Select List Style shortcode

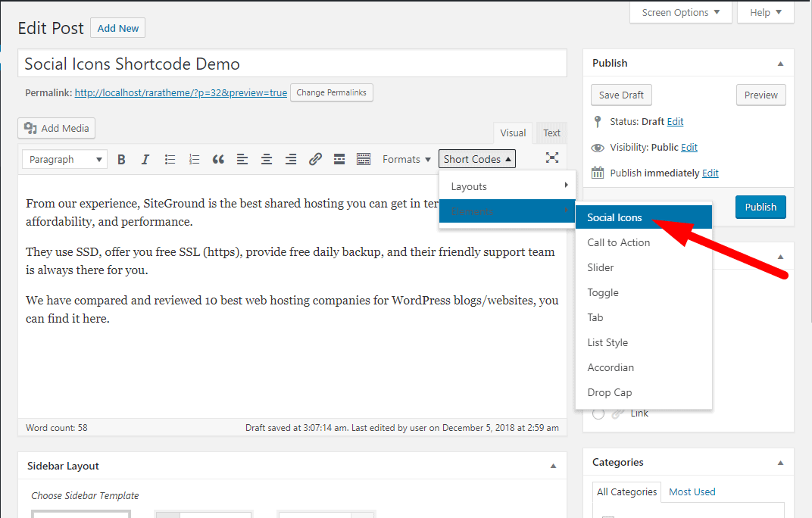click(x=644, y=342)
